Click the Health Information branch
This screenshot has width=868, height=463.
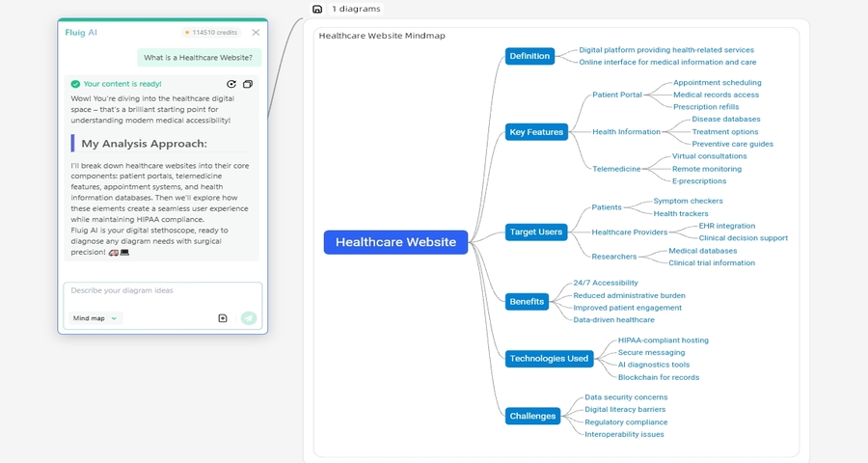[626, 132]
